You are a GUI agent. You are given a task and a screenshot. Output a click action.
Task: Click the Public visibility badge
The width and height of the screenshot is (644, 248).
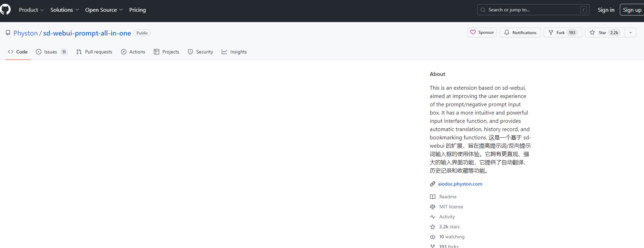pos(142,33)
